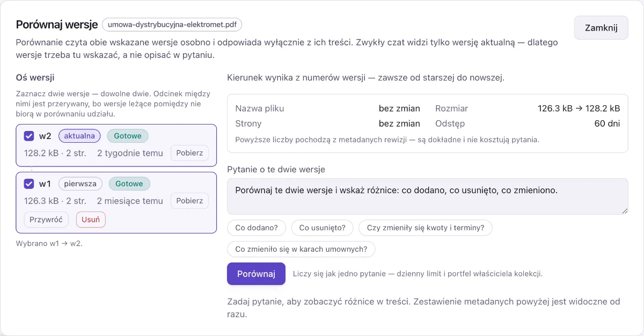Grab the text area resize handle
644x336 pixels.
(x=625, y=211)
